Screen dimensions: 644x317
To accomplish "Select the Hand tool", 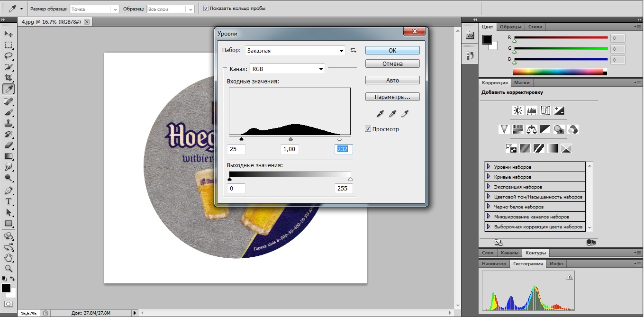I will tap(9, 257).
